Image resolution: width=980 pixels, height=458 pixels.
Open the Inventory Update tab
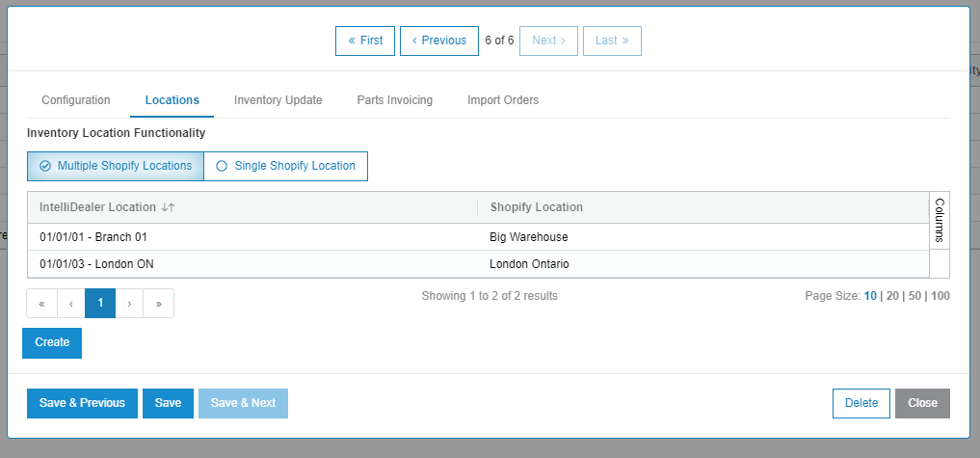[278, 100]
